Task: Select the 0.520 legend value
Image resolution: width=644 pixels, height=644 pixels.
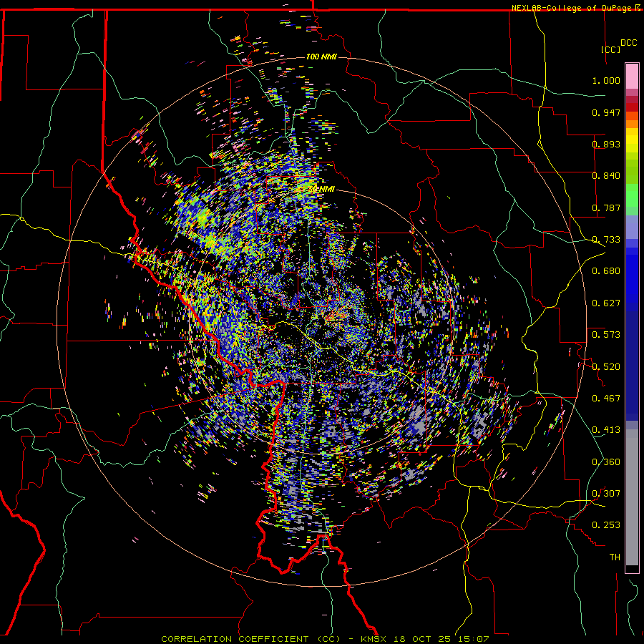Action: tap(606, 366)
